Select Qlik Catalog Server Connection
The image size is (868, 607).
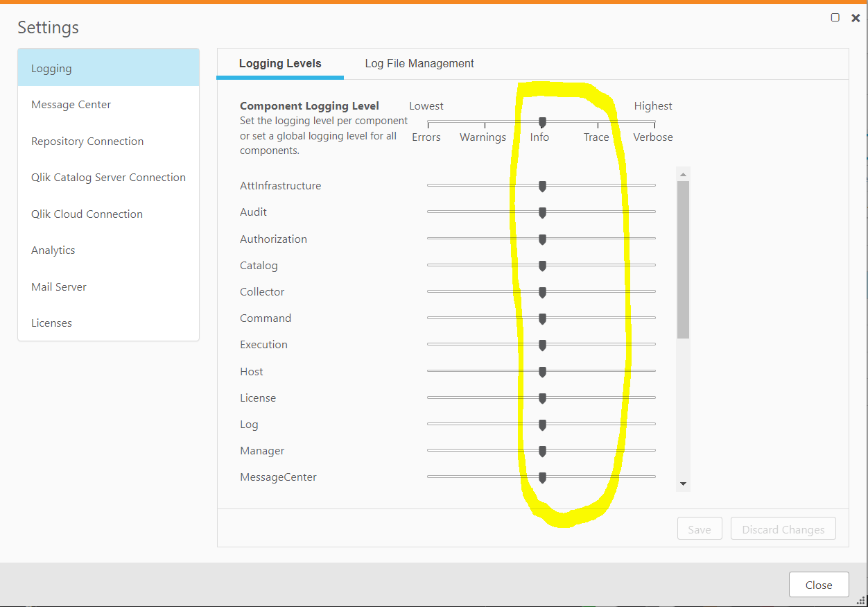108,178
